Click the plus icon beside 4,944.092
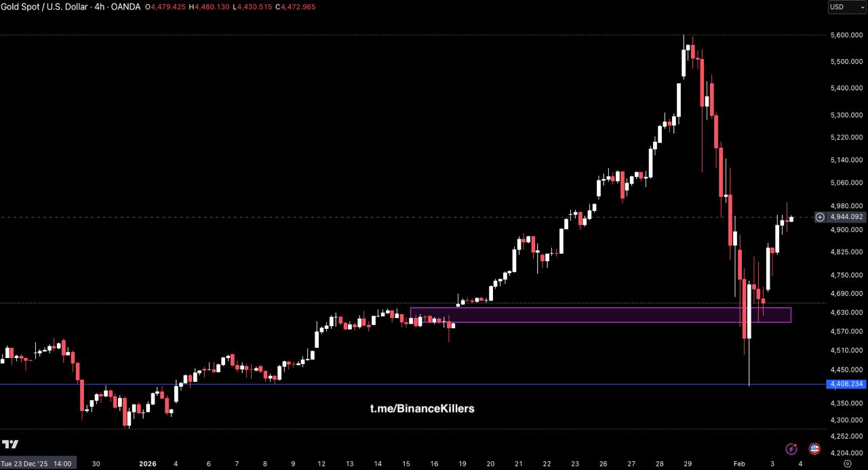This screenshot has height=470, width=868. [x=820, y=217]
